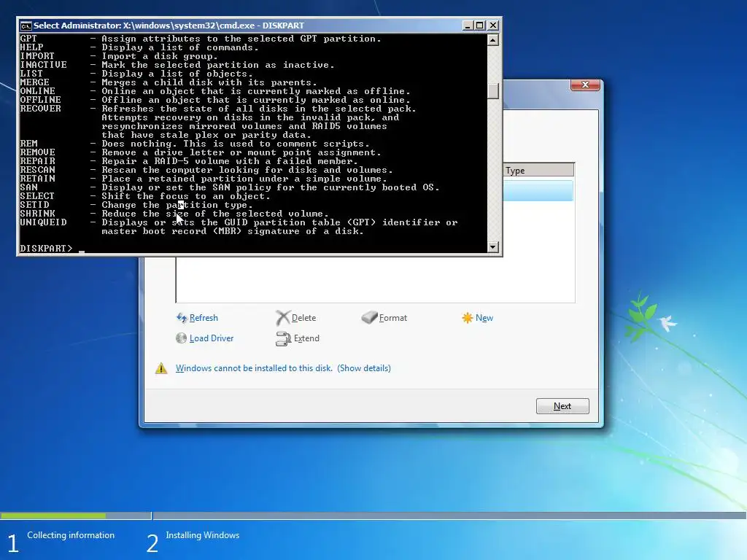Click the DISKPART scrollbar down arrow

493,246
